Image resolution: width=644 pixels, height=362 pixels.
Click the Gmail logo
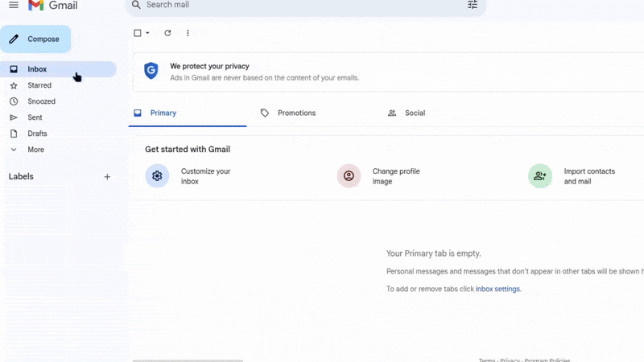52,6
